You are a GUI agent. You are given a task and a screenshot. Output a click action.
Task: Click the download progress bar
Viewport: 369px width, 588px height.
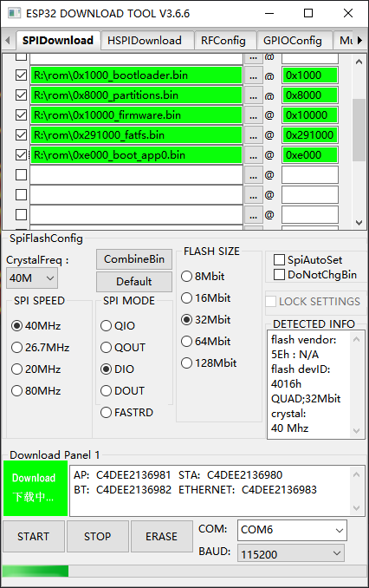click(x=184, y=572)
